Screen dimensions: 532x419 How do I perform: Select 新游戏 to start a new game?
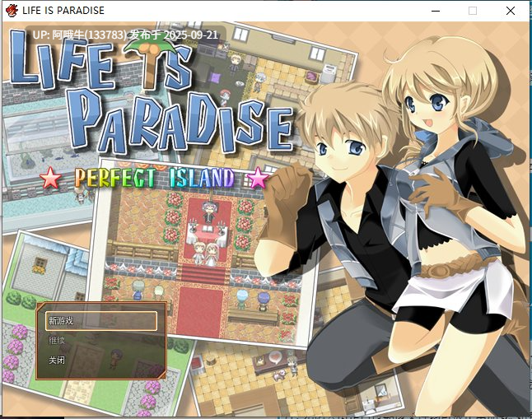click(101, 321)
